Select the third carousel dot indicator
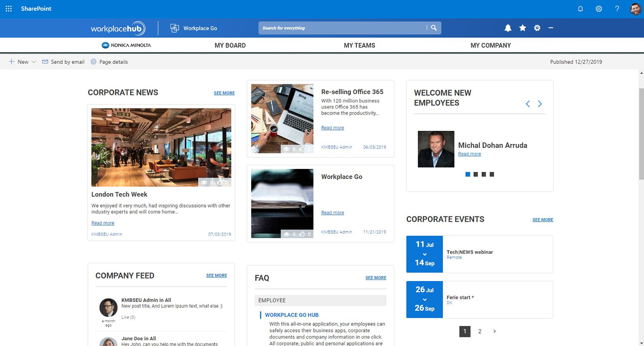This screenshot has width=644, height=346. click(484, 174)
